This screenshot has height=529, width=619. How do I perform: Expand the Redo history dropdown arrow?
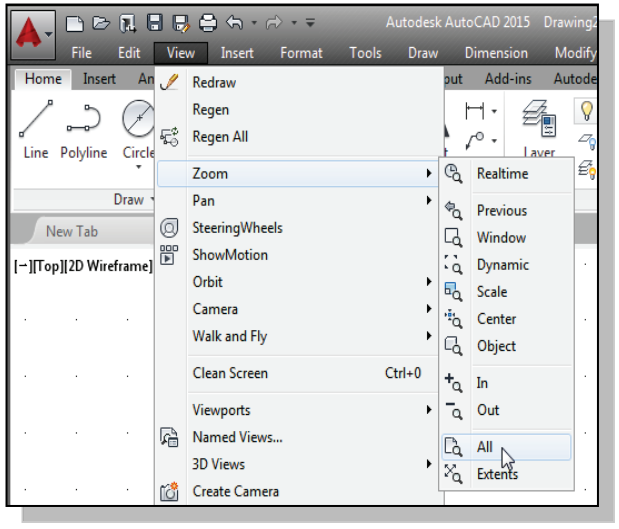(x=294, y=23)
